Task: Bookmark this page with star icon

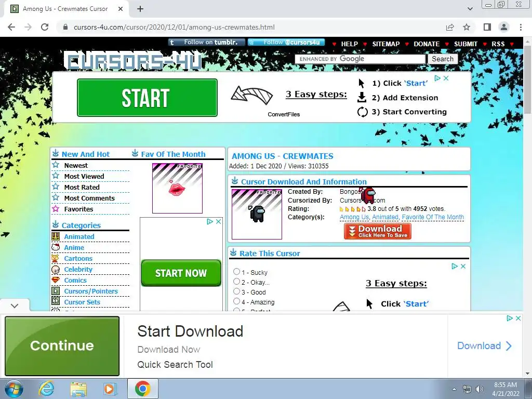Action: click(x=467, y=27)
